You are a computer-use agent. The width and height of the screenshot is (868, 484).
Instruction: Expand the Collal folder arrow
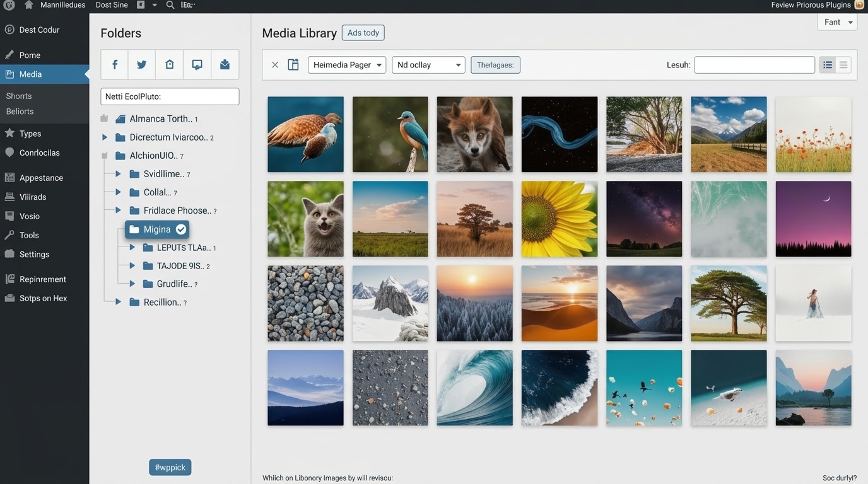coord(118,192)
